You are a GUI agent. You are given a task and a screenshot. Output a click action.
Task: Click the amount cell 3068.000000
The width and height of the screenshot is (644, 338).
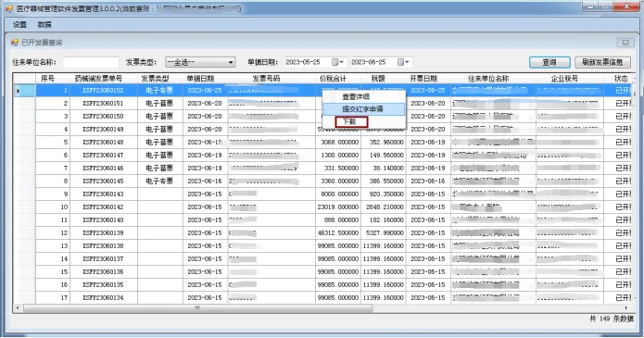point(338,142)
